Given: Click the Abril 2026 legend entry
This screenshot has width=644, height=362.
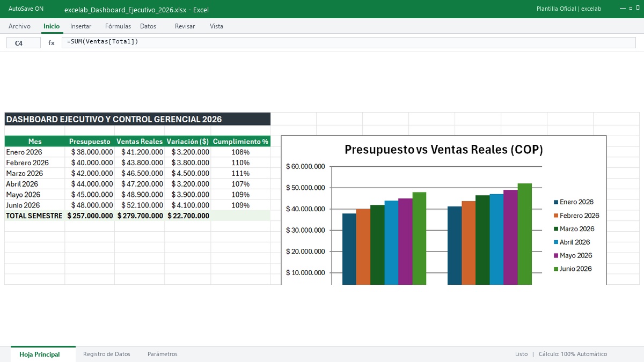Looking at the screenshot, I should point(572,242).
